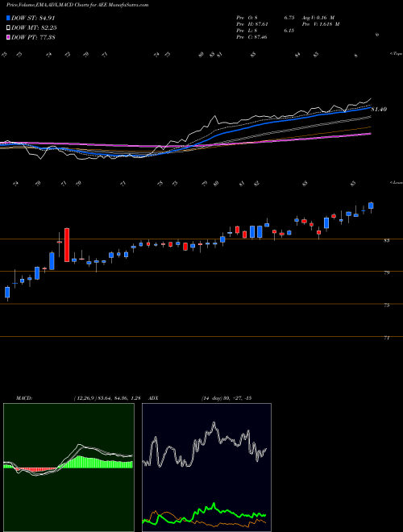The image size is (403, 532).
Task: Click the 'Avg V: 0.16 M' volume text
Action: tap(319, 18)
